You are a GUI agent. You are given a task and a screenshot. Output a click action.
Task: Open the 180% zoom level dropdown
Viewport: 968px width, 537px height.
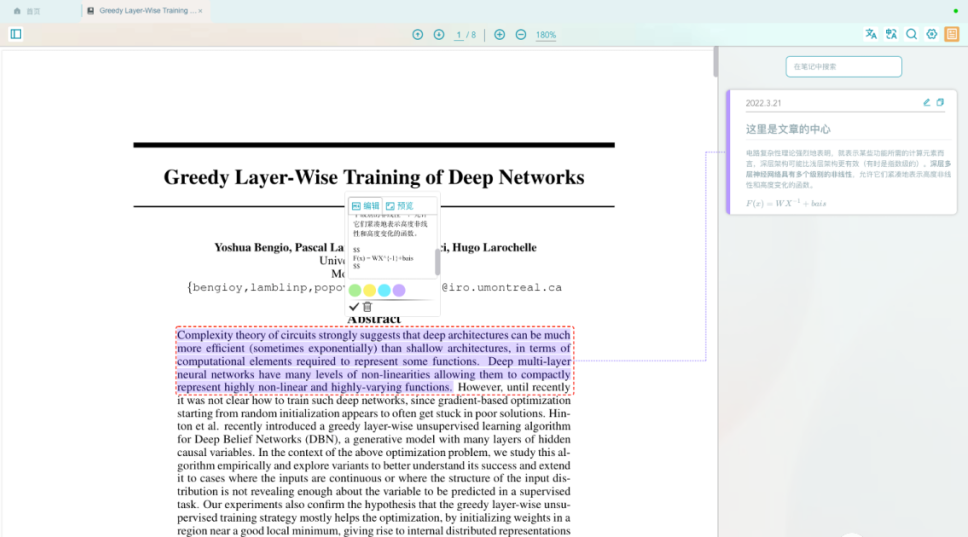(x=546, y=35)
